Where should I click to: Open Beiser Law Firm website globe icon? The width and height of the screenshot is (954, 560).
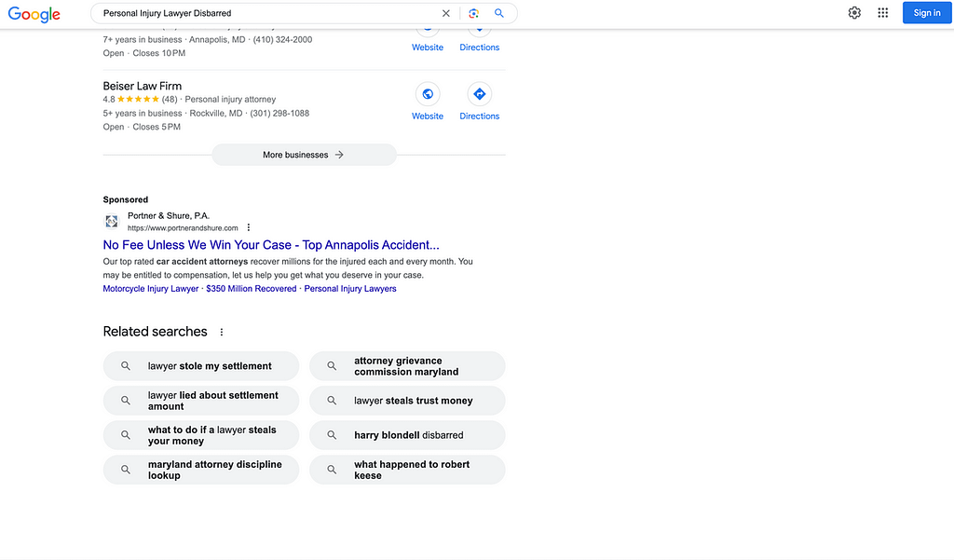click(x=428, y=94)
